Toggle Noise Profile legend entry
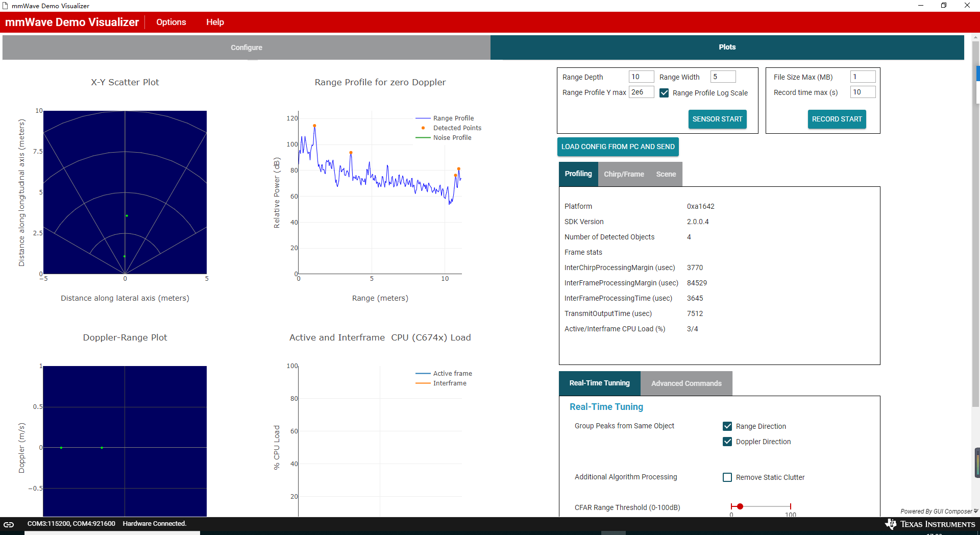This screenshot has height=535, width=980. tap(444, 138)
